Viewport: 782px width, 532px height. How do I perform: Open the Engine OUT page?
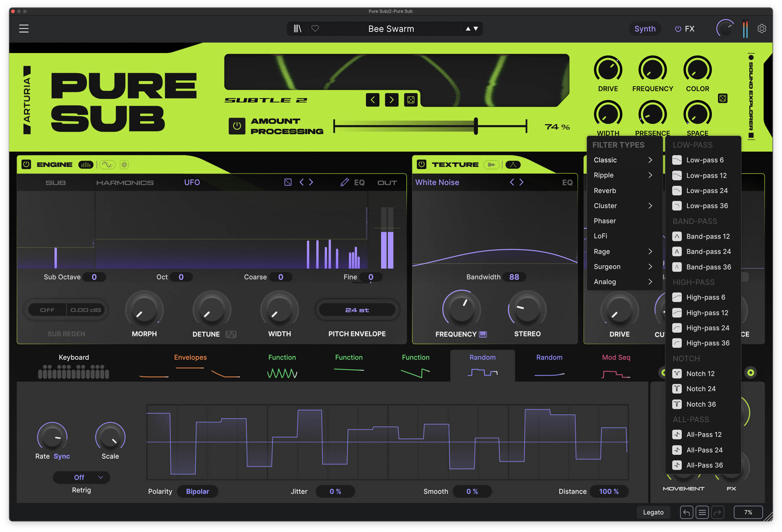[387, 183]
